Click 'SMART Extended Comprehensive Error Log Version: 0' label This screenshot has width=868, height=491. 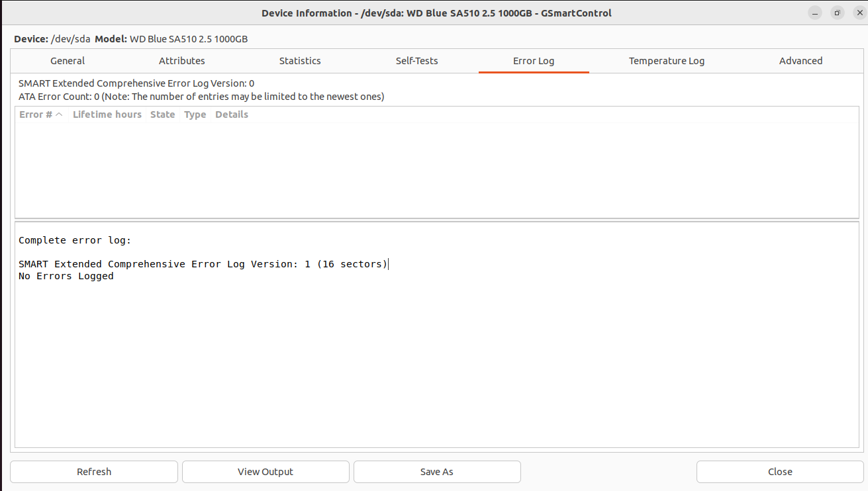point(136,83)
